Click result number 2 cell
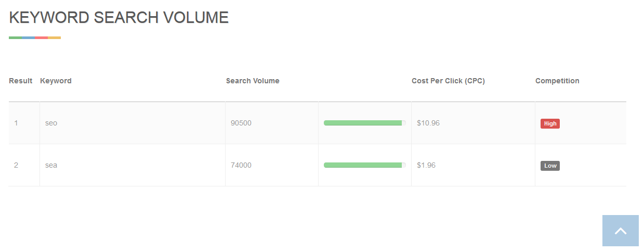The height and width of the screenshot is (252, 644). [16, 165]
